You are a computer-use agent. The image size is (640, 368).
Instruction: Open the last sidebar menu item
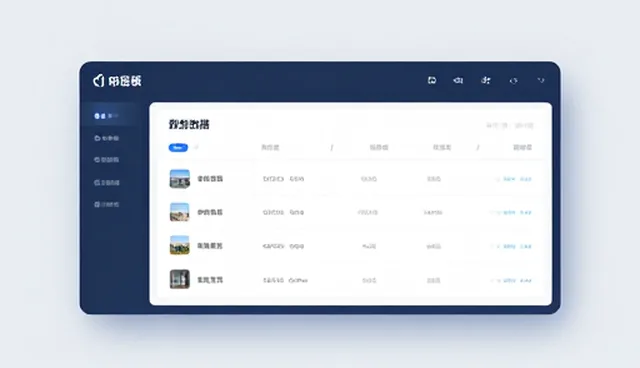tap(107, 204)
